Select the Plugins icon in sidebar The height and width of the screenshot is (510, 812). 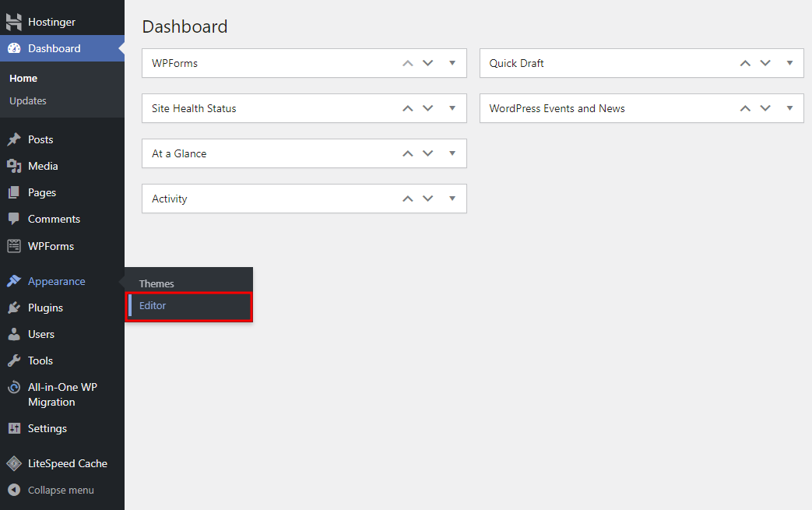tap(15, 308)
